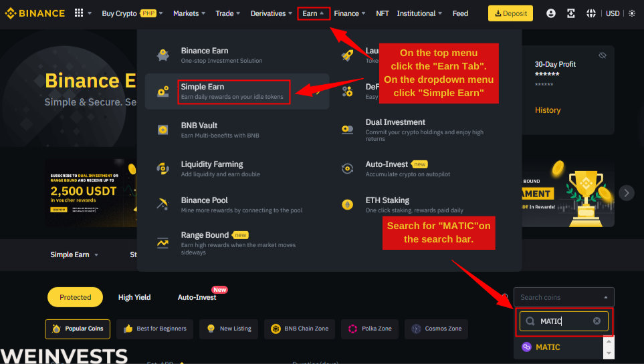644x364 pixels.
Task: Expand the Markets menu
Action: coord(189,13)
